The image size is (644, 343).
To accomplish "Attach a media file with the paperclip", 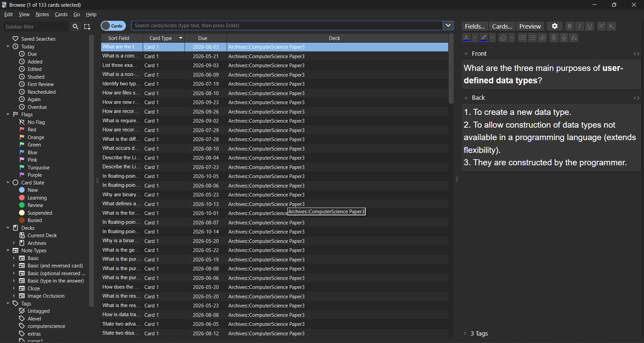I will pos(554,38).
